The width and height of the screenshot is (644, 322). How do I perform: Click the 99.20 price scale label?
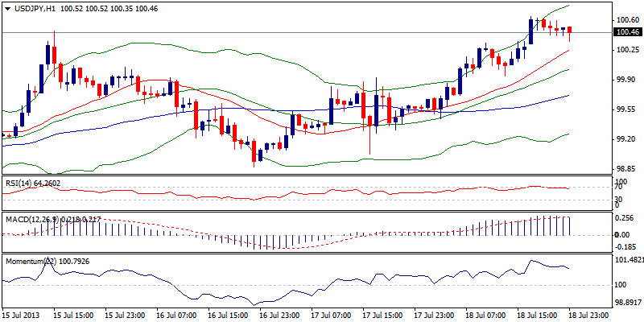pos(624,139)
